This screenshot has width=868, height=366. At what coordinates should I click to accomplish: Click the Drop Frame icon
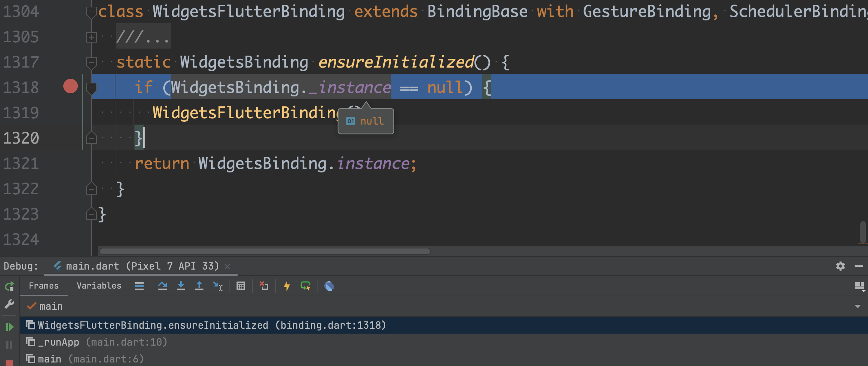coord(264,286)
